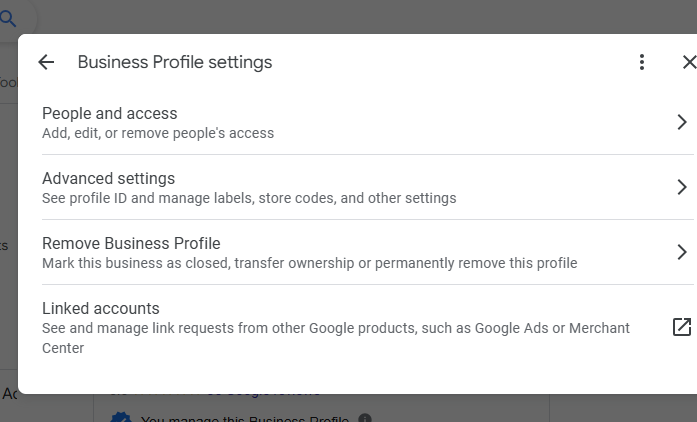Screen dimensions: 697x422
Task: Click the external link icon for Linked accounts
Action: tap(682, 327)
